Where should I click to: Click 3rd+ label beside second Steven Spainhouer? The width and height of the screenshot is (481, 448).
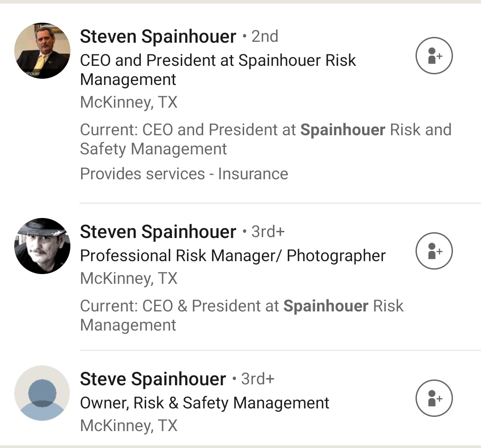coord(268,232)
